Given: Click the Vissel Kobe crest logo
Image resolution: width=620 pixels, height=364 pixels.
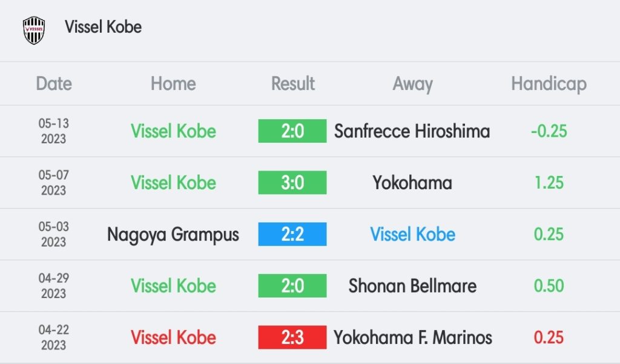Looking at the screenshot, I should click(34, 30).
